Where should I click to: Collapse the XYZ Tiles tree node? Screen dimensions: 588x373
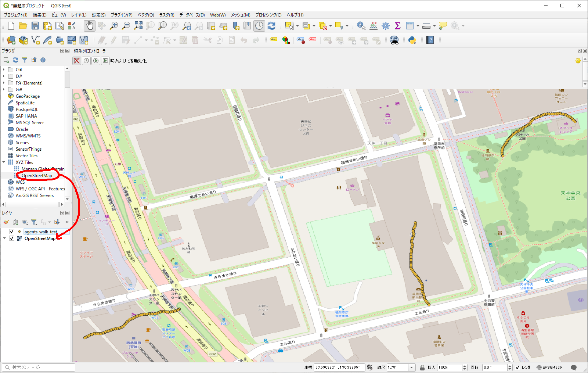tap(4, 162)
